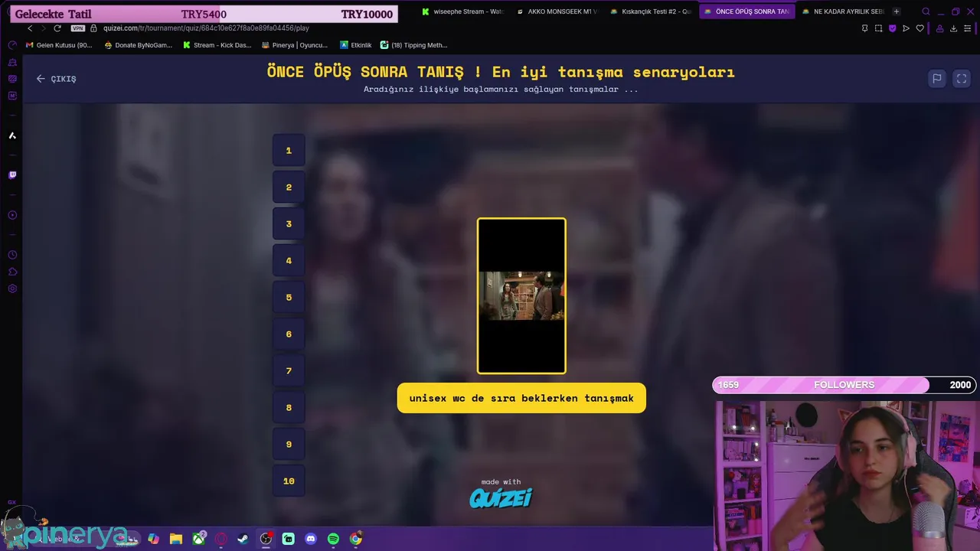Open the Stream - Kick Dashboard bookmark
980x551 pixels.
217,45
